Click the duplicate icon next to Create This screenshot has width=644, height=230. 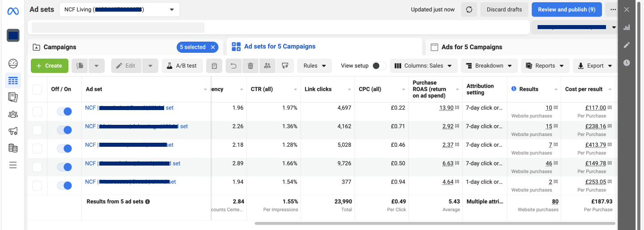coord(80,66)
